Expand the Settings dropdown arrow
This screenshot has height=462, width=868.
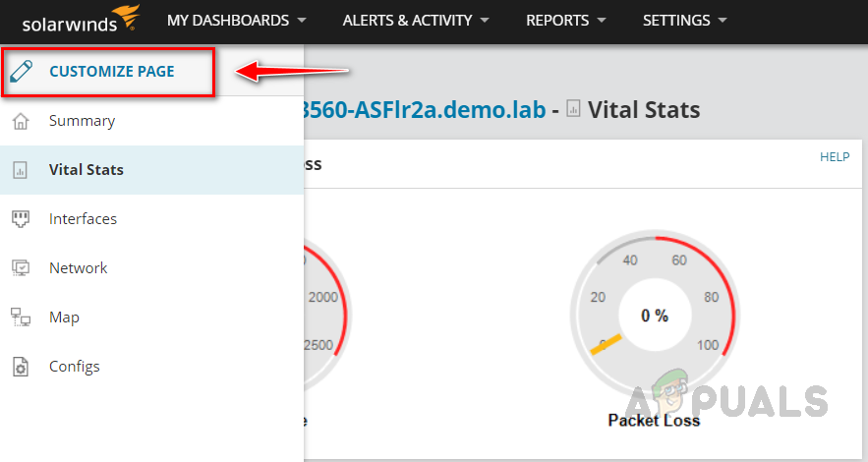coord(722,21)
